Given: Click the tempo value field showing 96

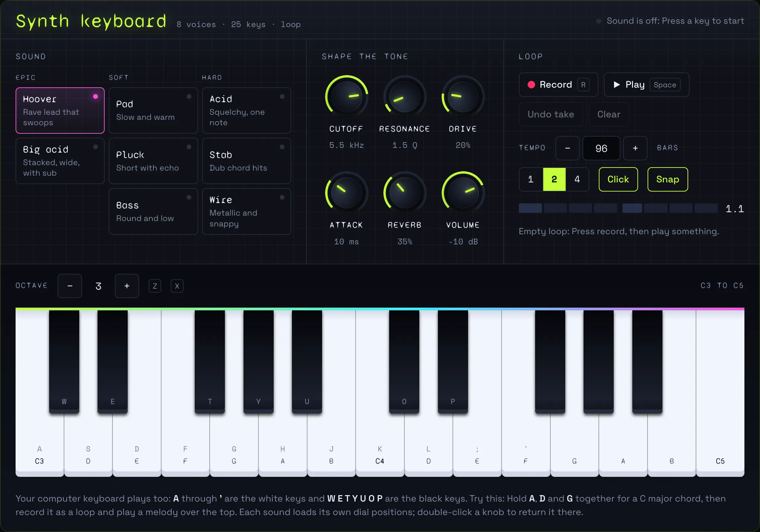Looking at the screenshot, I should coord(601,148).
